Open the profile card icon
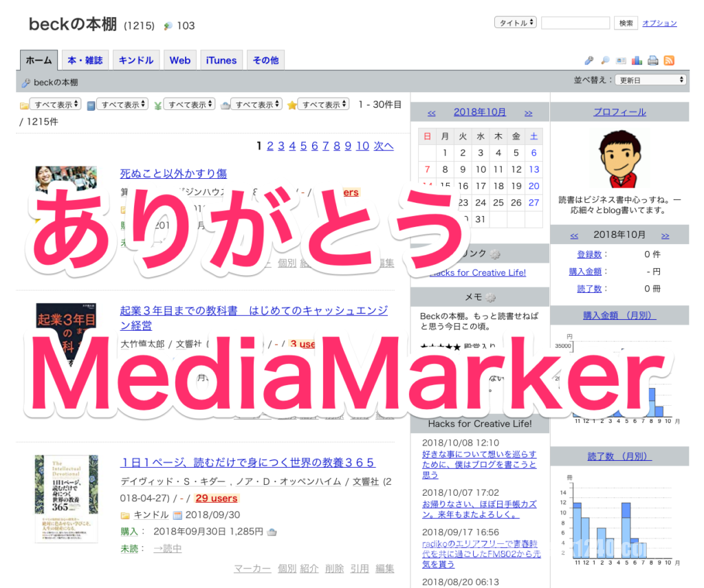 tap(621, 61)
